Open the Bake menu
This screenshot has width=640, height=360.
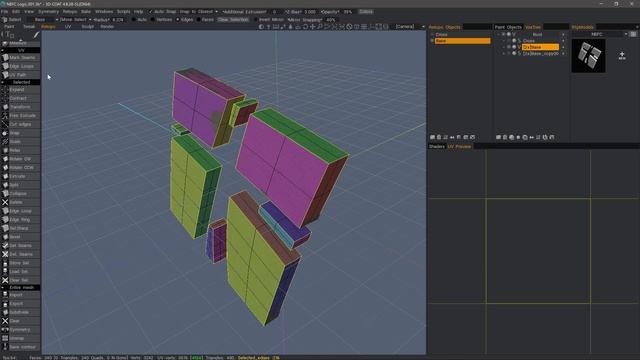click(86, 12)
